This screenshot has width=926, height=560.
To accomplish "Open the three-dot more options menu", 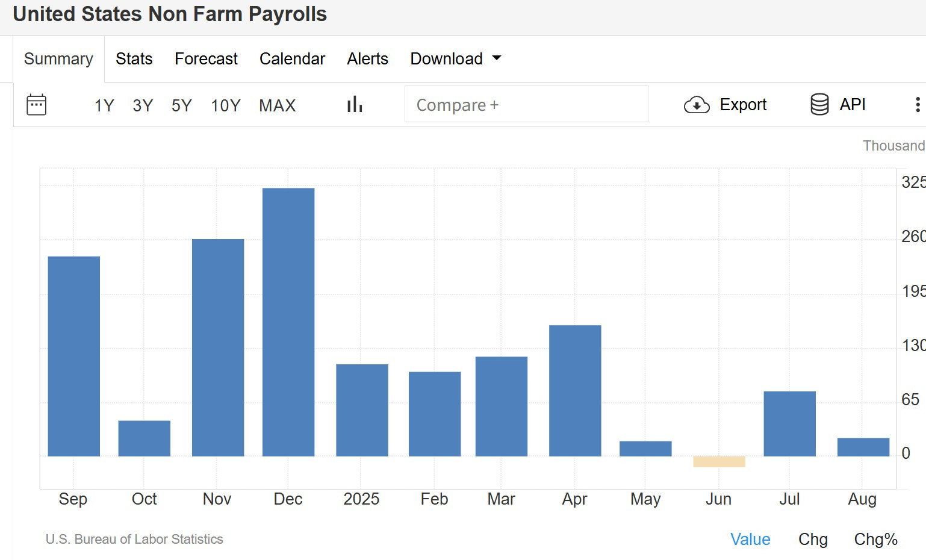I will coord(917,105).
